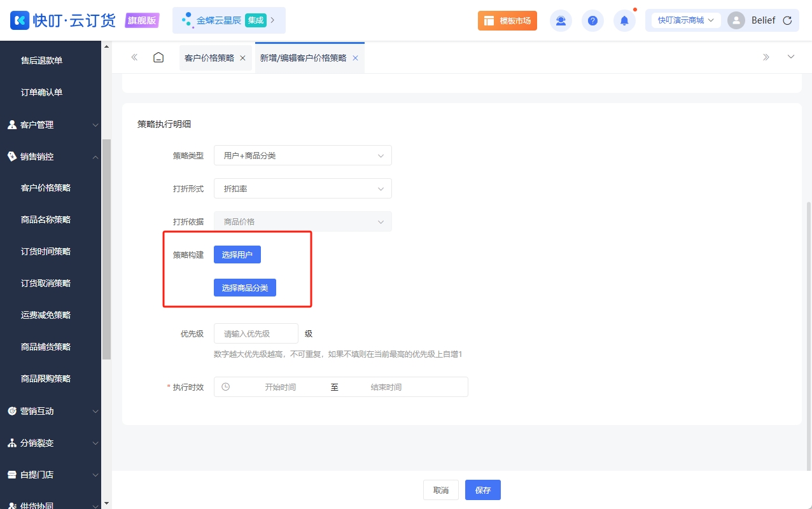Click the disabled 打折依据 dropdown
Screen dimensions: 812x509
click(303, 222)
